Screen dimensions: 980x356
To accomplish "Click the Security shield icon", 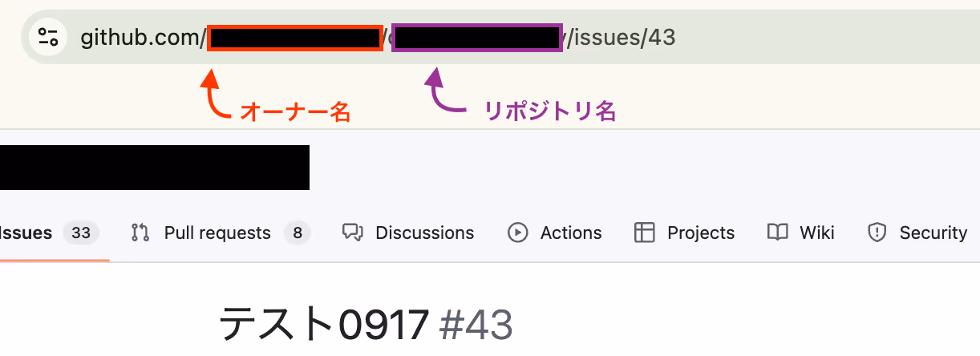I will point(877,233).
